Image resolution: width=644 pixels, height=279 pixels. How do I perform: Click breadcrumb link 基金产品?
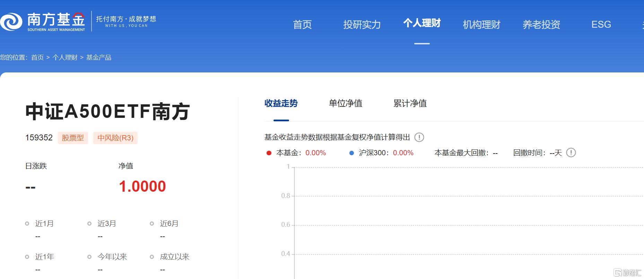99,58
